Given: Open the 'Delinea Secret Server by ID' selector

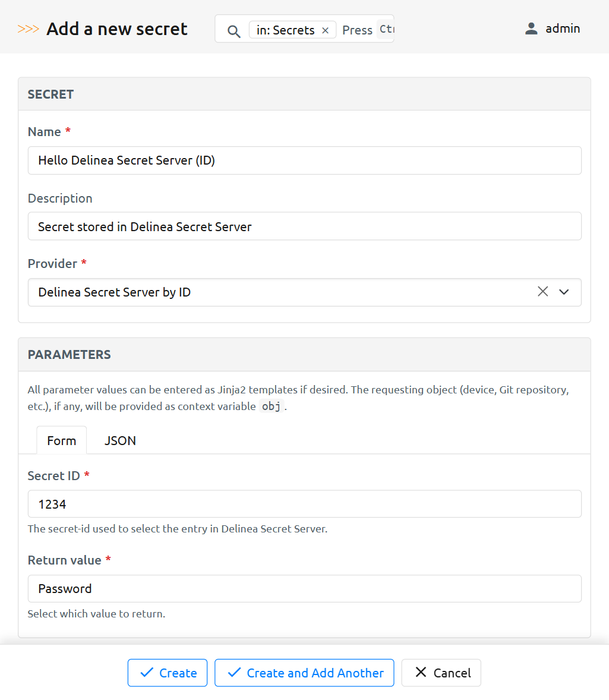Looking at the screenshot, I should [x=279, y=292].
